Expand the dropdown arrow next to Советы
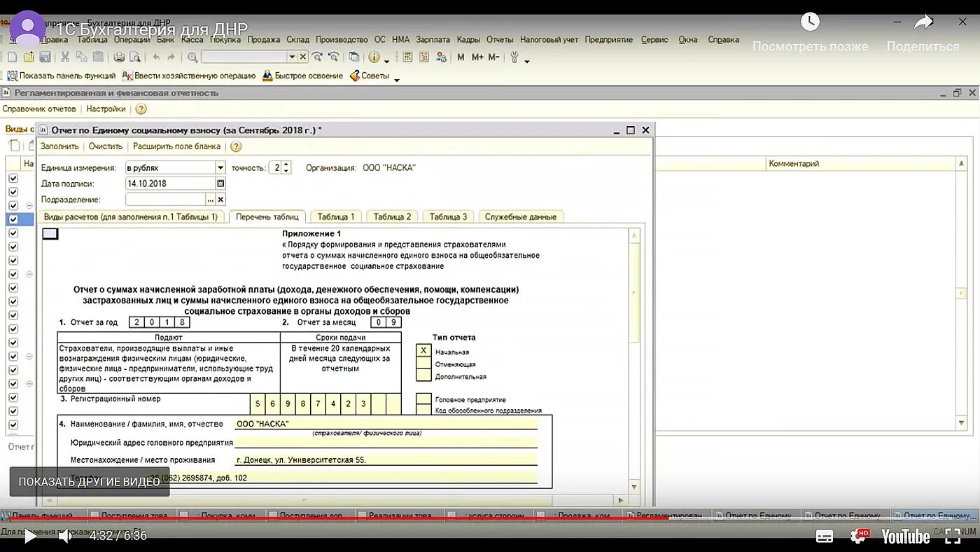980x552 pixels. point(396,79)
